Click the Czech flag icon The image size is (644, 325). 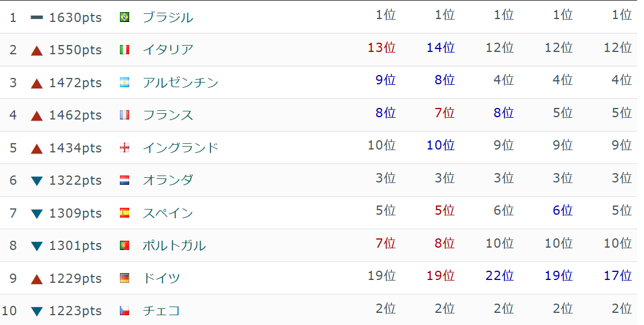point(124,311)
